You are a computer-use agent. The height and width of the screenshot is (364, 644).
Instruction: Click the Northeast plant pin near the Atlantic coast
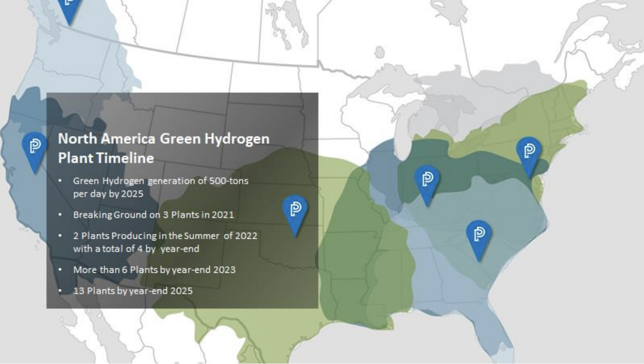(529, 152)
